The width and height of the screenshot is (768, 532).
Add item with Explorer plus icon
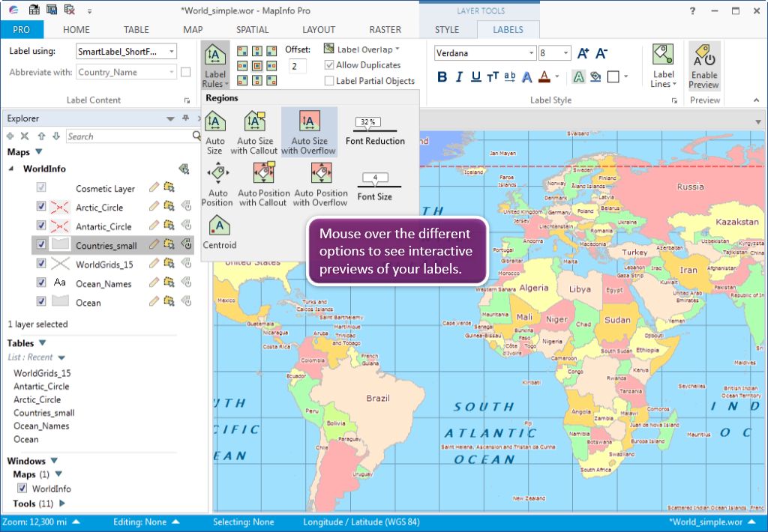[10, 136]
